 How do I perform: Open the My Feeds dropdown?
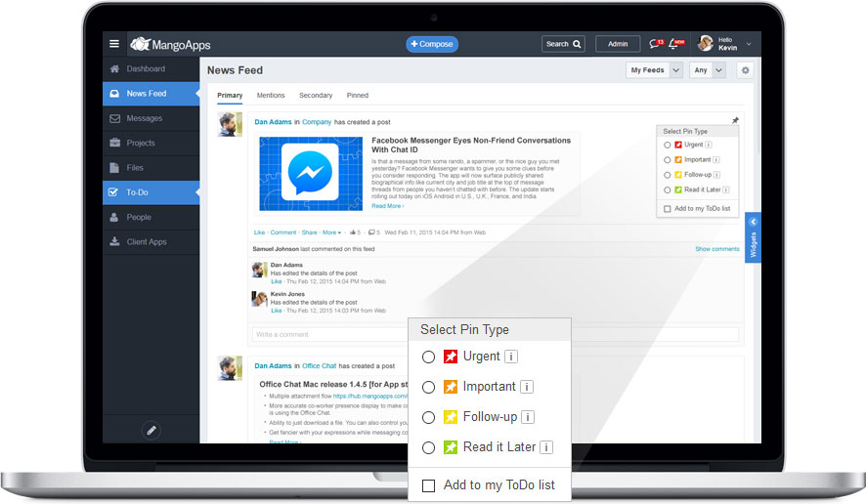(655, 70)
